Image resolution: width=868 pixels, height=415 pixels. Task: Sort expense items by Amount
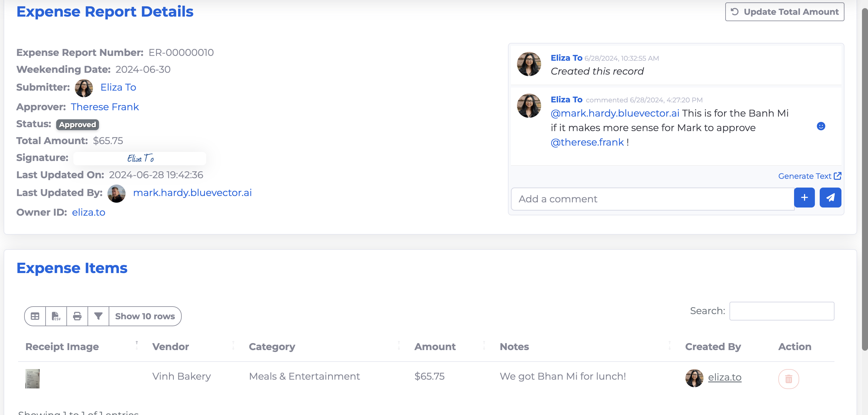(x=435, y=346)
